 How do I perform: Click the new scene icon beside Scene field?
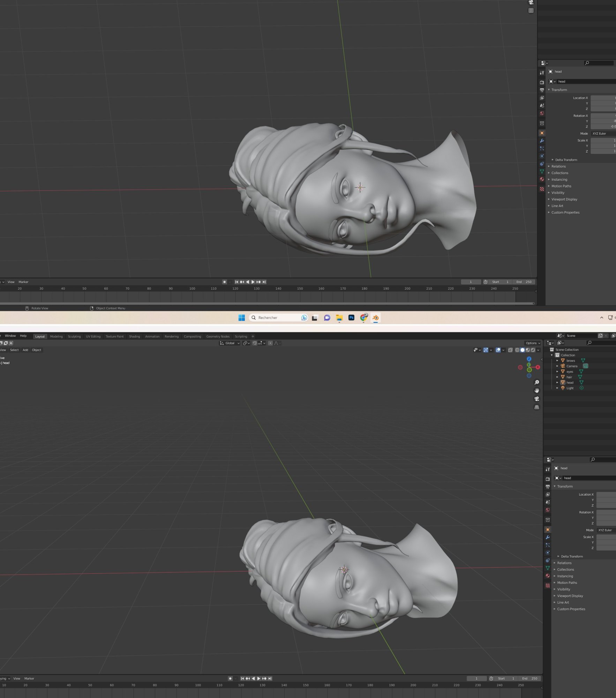tap(601, 336)
